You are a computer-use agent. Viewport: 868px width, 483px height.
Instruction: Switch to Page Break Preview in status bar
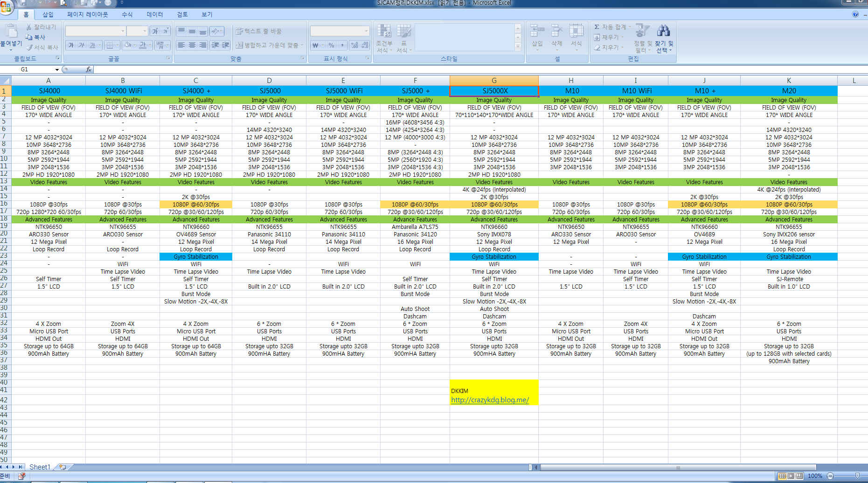pyautogui.click(x=799, y=476)
